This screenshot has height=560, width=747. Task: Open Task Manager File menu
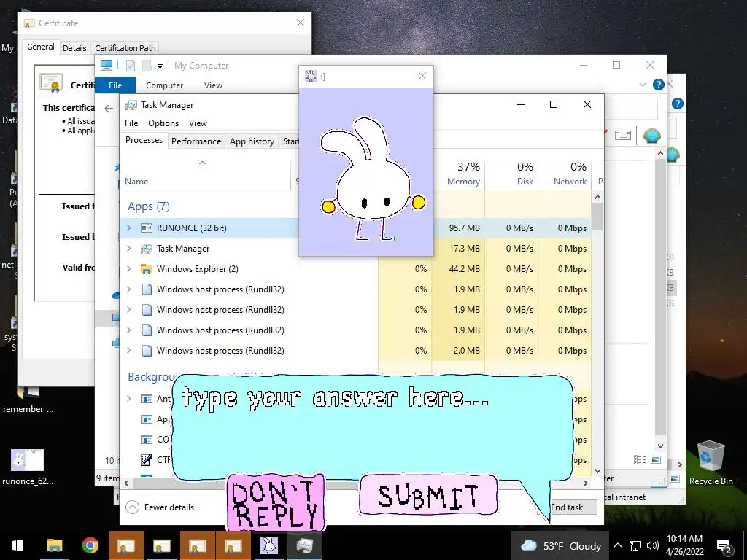(x=131, y=122)
